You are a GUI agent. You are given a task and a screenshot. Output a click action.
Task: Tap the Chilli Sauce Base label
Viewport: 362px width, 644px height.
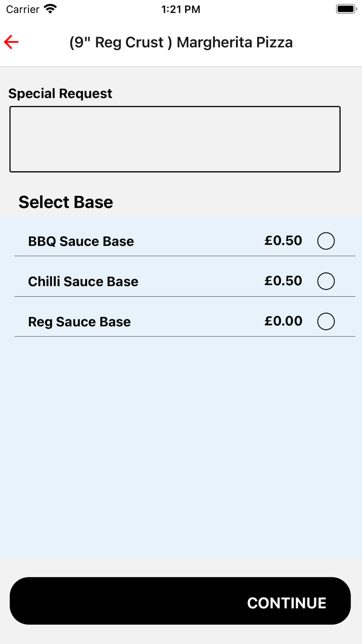pyautogui.click(x=83, y=282)
